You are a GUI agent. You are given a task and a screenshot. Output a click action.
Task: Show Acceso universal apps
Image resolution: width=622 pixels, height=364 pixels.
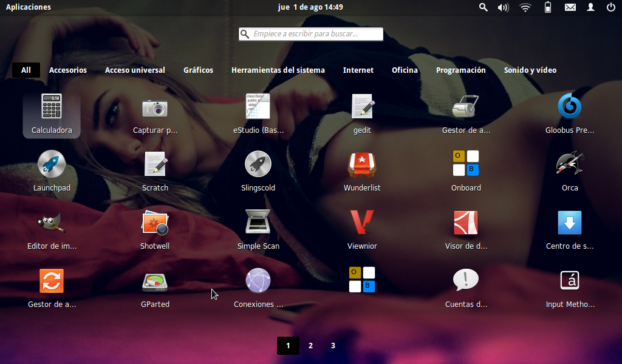click(135, 70)
